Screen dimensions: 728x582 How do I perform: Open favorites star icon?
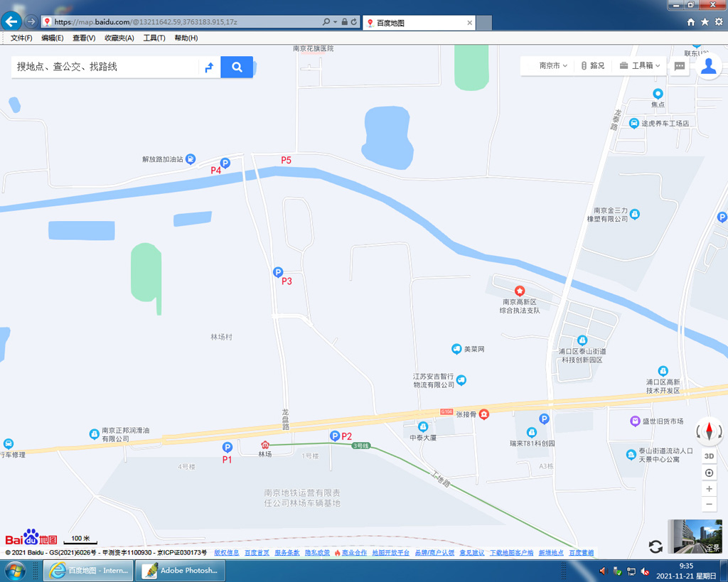click(x=705, y=22)
